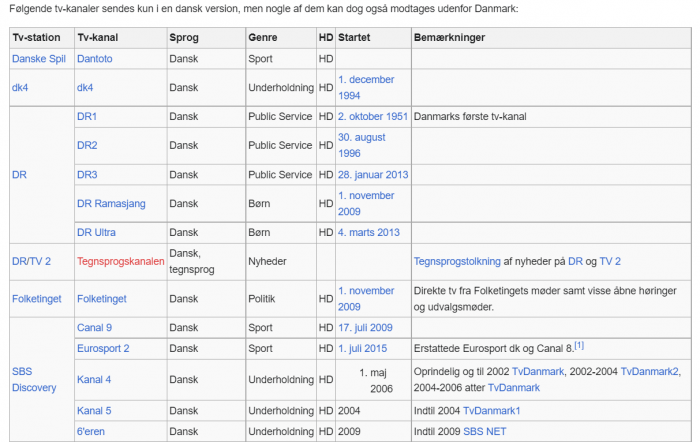
Task: Open the Dantoto channel link
Action: click(x=95, y=59)
